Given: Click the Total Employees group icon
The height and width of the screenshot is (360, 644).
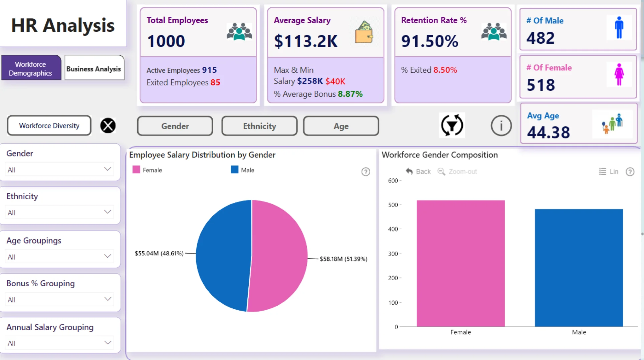Looking at the screenshot, I should [x=239, y=32].
